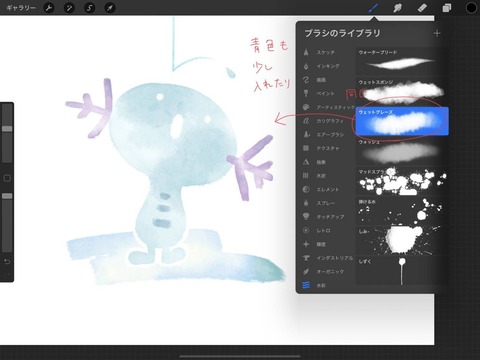The image size is (480, 360).
Task: Select the レトロ category icon
Action: pos(306,230)
